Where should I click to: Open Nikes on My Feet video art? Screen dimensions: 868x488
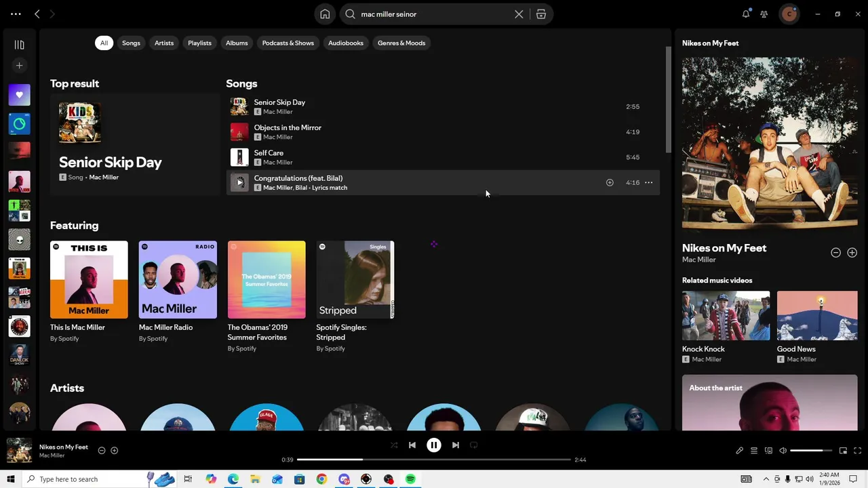pyautogui.click(x=770, y=144)
